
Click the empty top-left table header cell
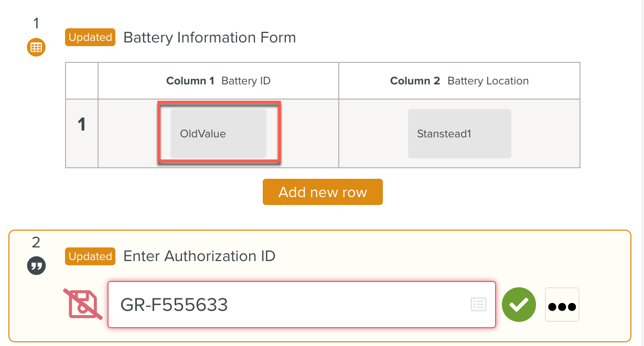(x=82, y=81)
